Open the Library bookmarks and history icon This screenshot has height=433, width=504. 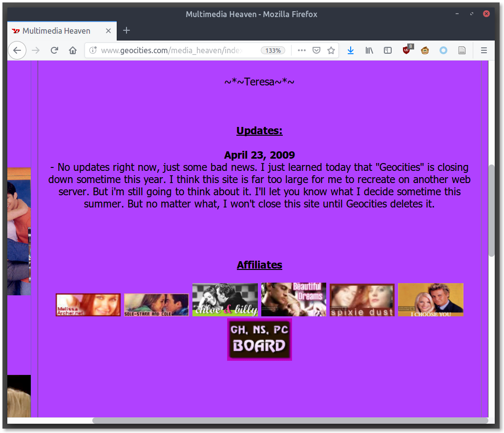369,50
